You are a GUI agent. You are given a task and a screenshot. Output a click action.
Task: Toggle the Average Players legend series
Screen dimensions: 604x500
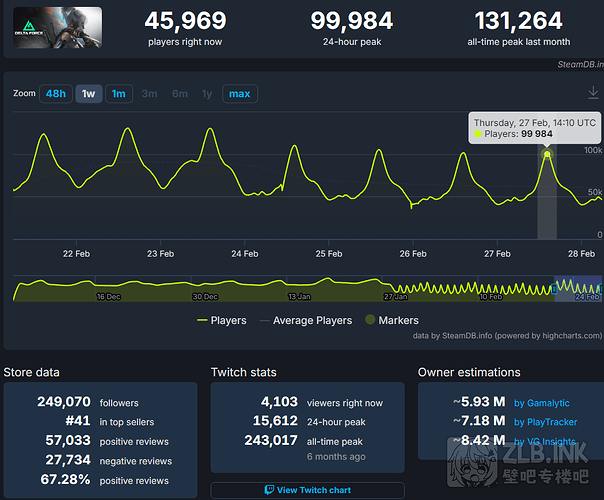pyautogui.click(x=305, y=320)
